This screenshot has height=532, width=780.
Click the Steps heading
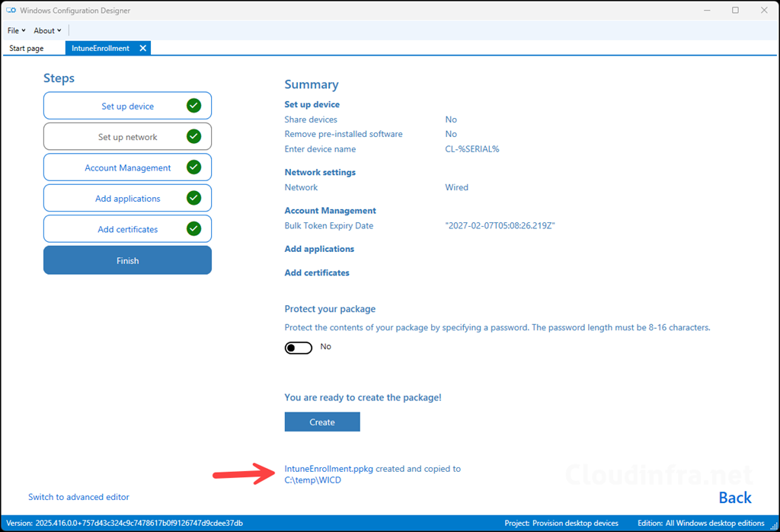click(x=59, y=78)
